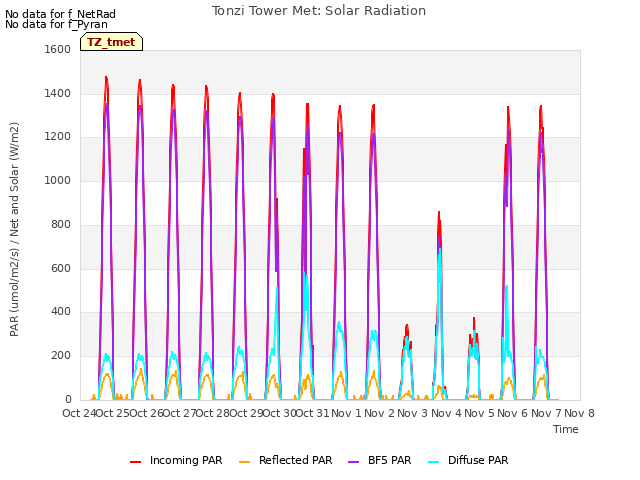Click the x-axis date label Nov 8
Viewport: 640px width, 480px height.
[579, 413]
